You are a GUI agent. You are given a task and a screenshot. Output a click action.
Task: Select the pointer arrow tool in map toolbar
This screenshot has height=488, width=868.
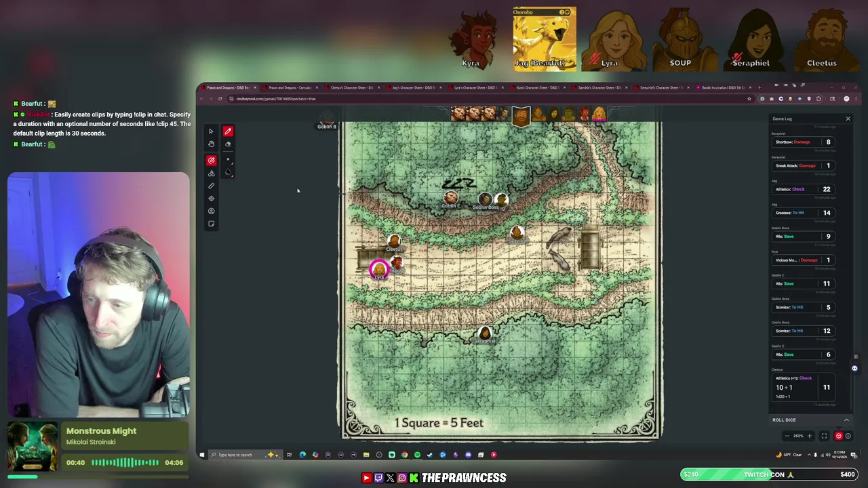click(x=211, y=131)
